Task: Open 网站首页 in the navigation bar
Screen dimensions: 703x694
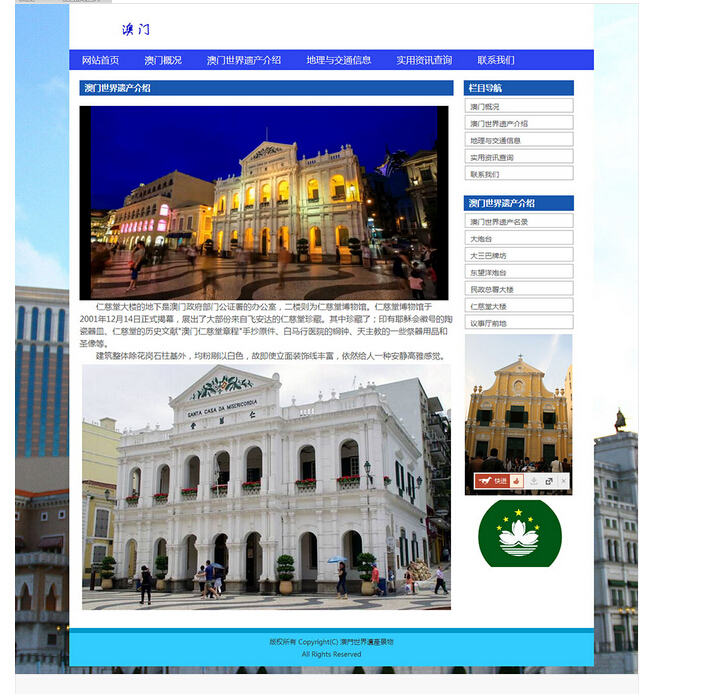Action: click(100, 60)
